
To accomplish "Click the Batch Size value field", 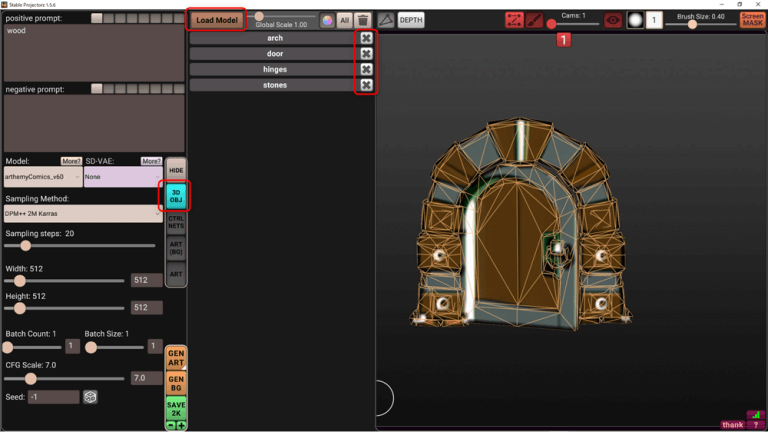I will coord(155,346).
